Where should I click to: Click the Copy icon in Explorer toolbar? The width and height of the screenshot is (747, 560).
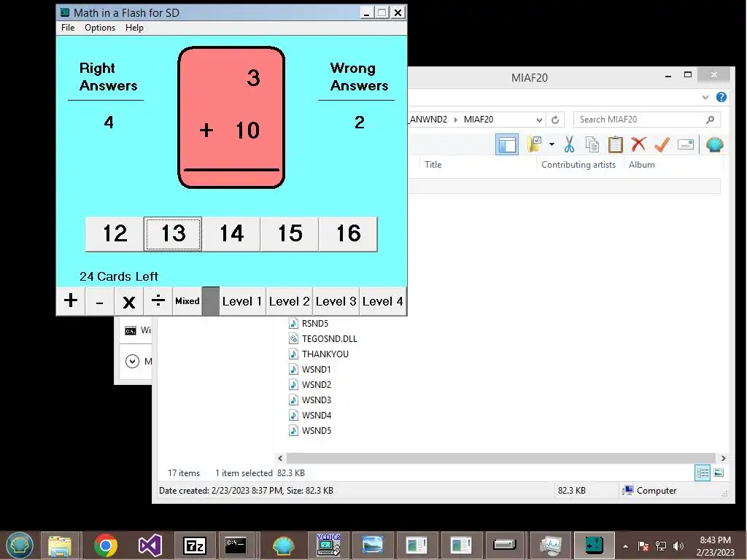pyautogui.click(x=592, y=144)
